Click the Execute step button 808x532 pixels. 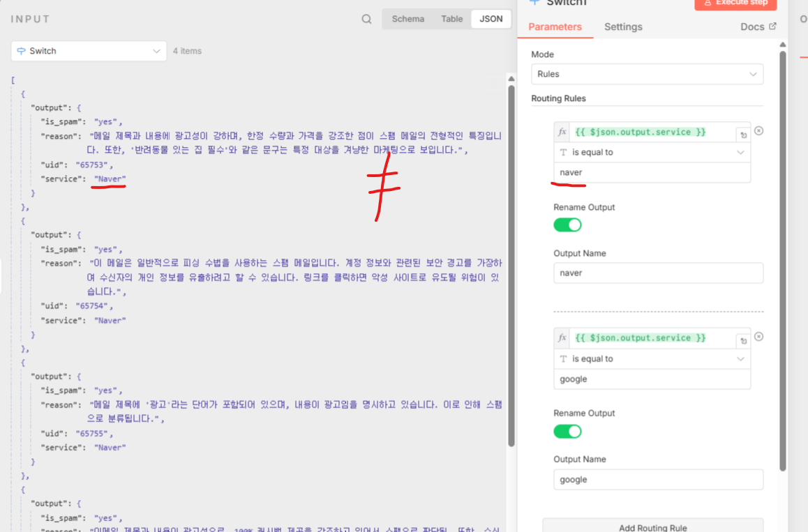(735, 3)
